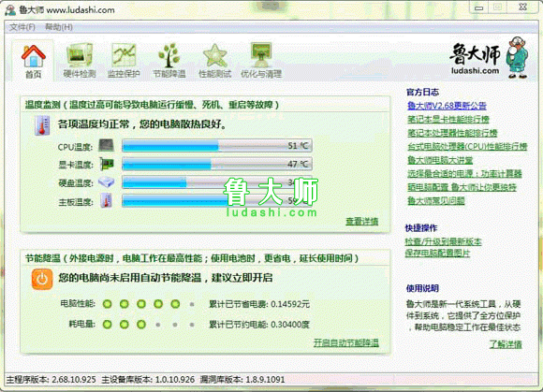Click 主程序版本: 2.68.10.925 in status bar
This screenshot has height=392, width=543.
click(51, 380)
